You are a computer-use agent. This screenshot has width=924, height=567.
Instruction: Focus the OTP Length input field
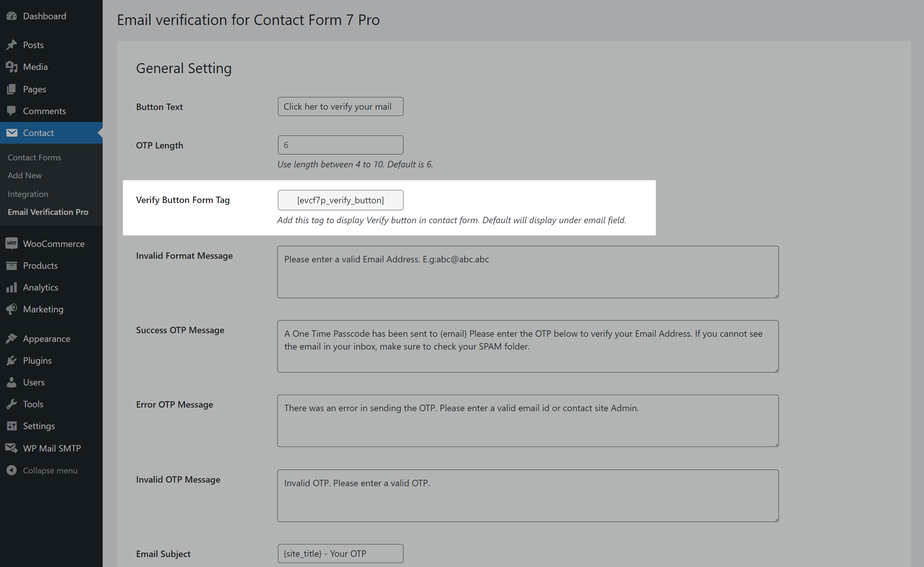click(340, 145)
